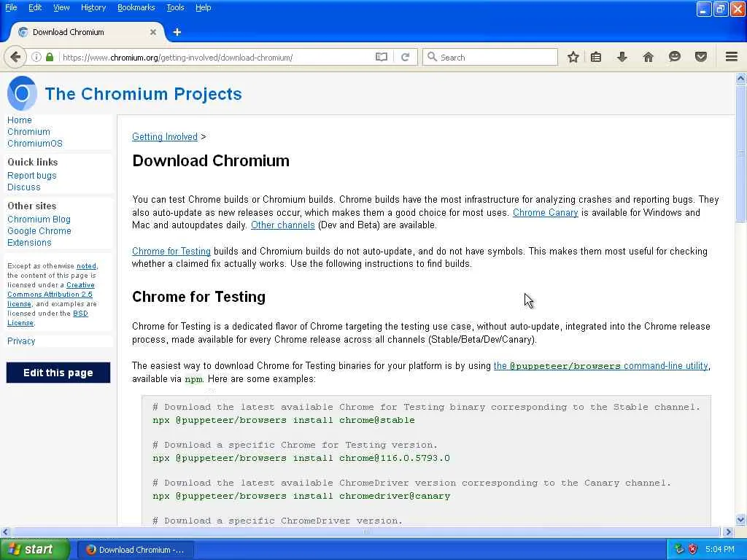Open the Extensions link
This screenshot has width=747, height=560.
click(29, 242)
